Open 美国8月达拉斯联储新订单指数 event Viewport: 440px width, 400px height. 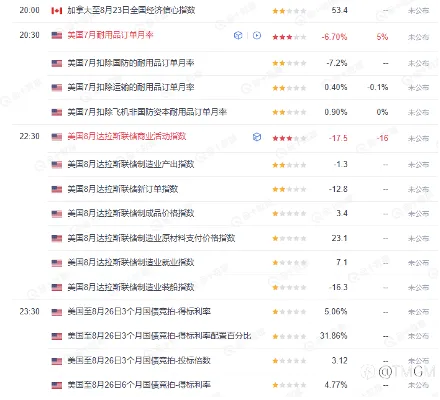coord(123,189)
